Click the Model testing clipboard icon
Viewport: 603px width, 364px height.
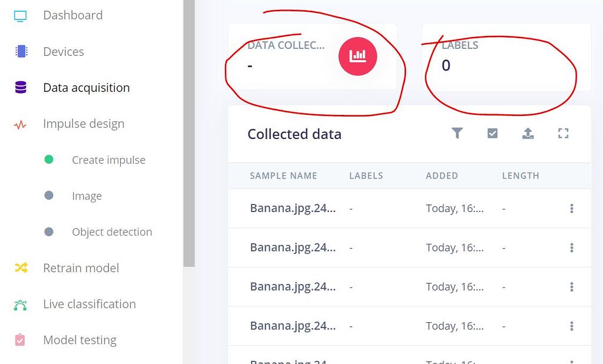[20, 340]
